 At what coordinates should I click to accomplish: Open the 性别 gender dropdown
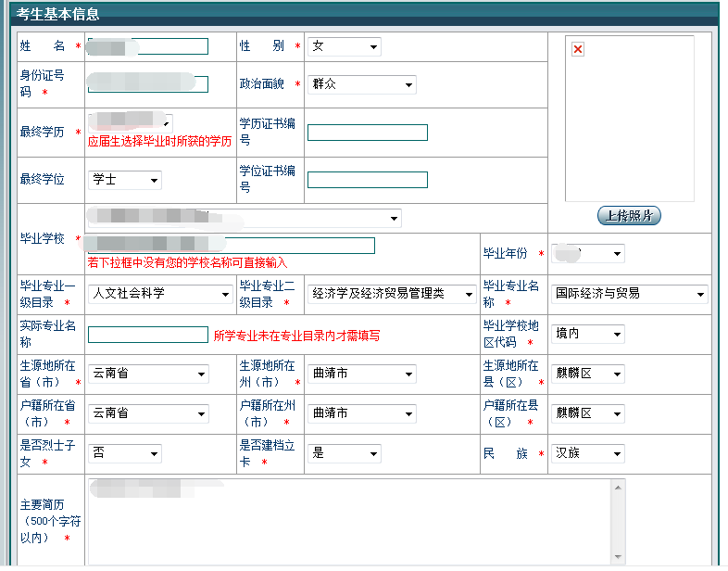click(x=344, y=46)
